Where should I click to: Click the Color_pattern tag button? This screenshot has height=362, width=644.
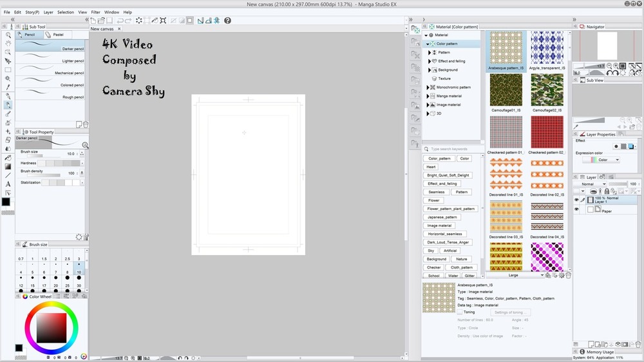(439, 158)
